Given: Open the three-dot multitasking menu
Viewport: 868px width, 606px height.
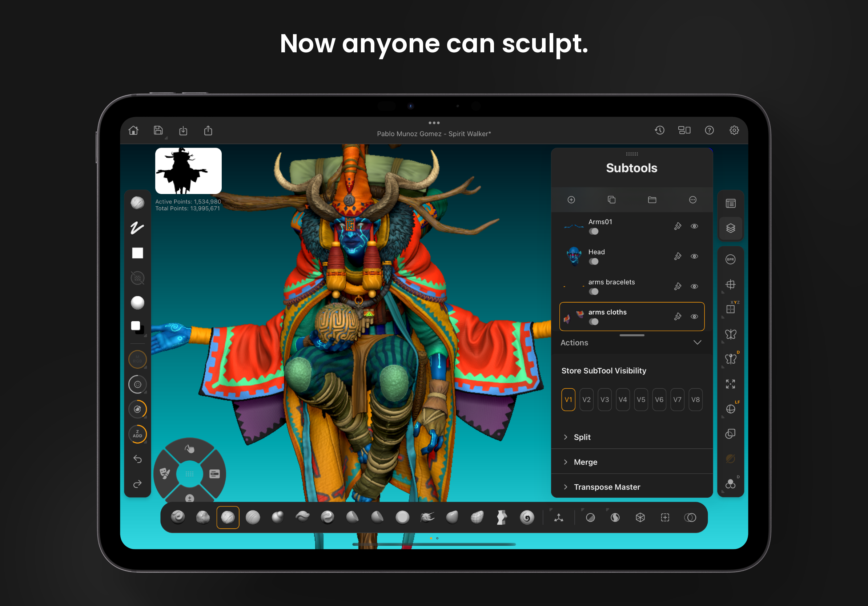Looking at the screenshot, I should coord(434,123).
